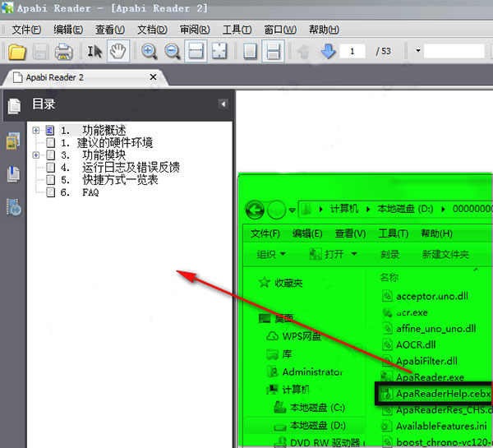Image resolution: width=493 pixels, height=448 pixels.
Task: Open the 窗口(W) menu
Action: 280,30
